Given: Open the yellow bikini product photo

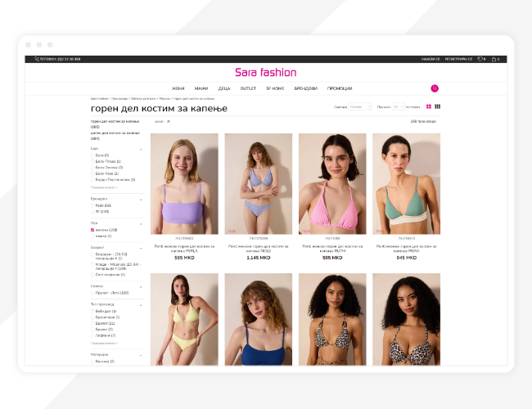Looking at the screenshot, I should coord(184,319).
